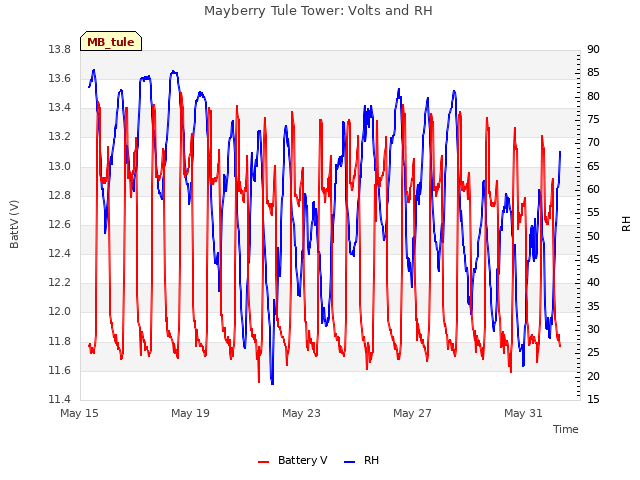Click the May 19 date tick

tap(190, 413)
